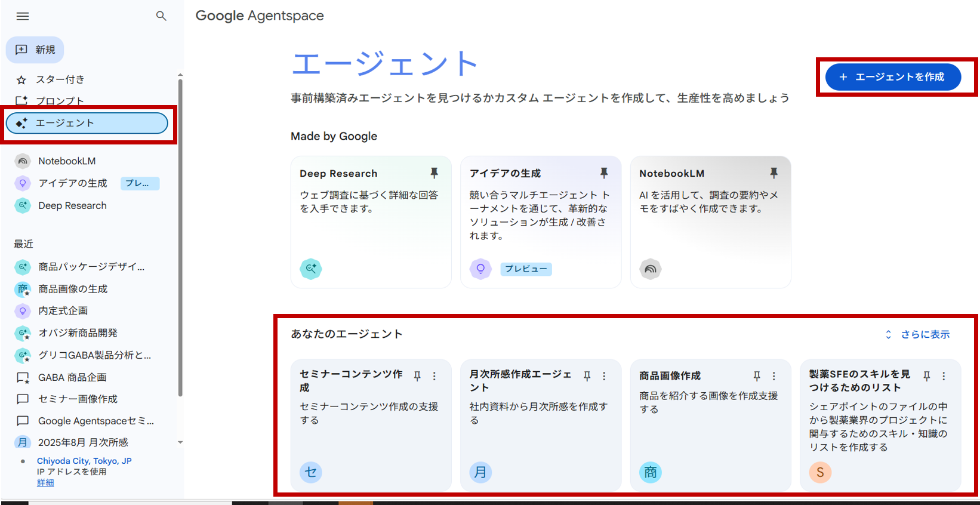Image resolution: width=980 pixels, height=505 pixels.
Task: Click icon beside 内定式企画
Action: click(x=23, y=311)
